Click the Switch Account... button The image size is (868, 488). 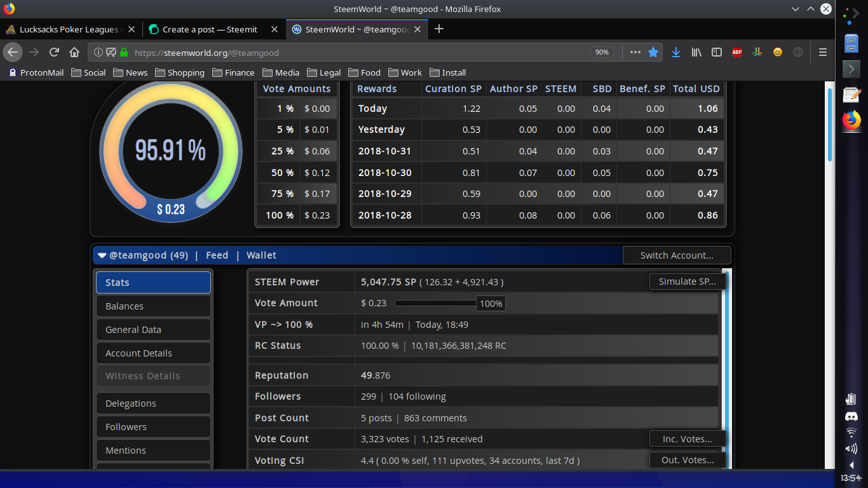point(677,255)
